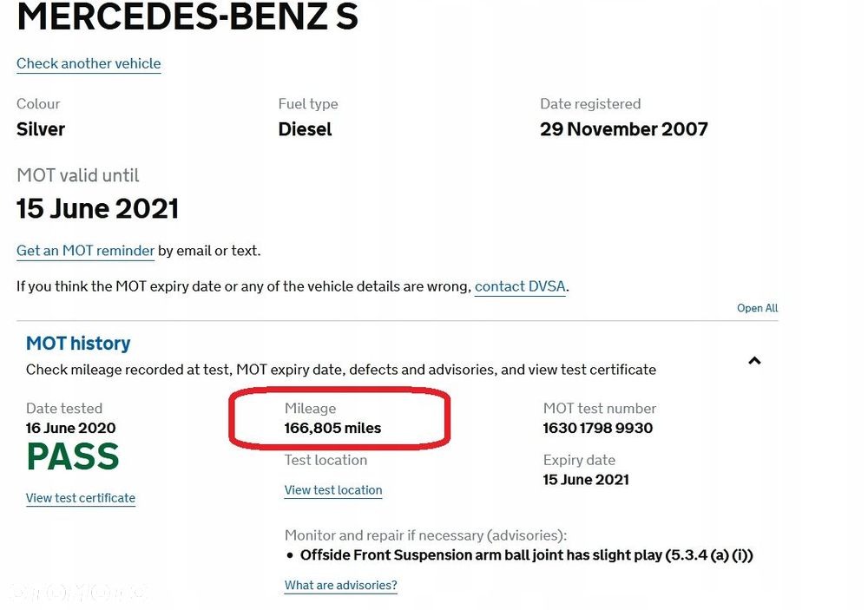The width and height of the screenshot is (868, 610).
Task: Click the 29 November 2007 registration date
Action: click(x=623, y=129)
